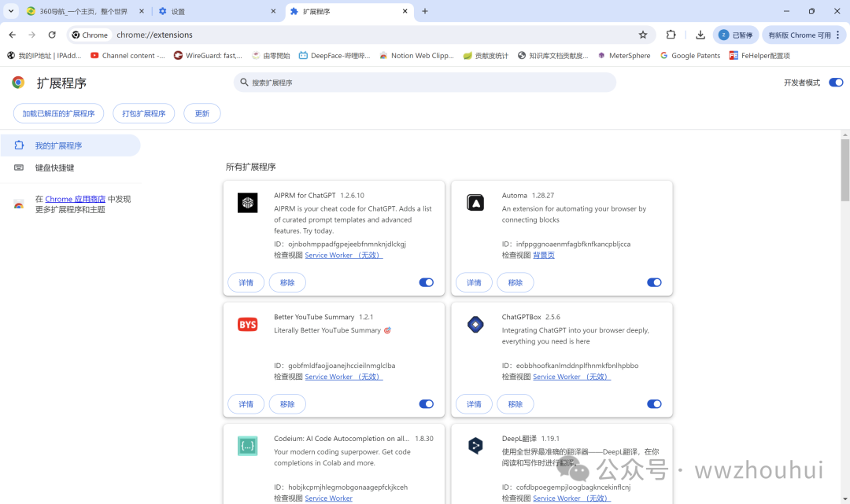The height and width of the screenshot is (504, 850).
Task: Expand the tab search dropdown arrow
Action: 11,11
